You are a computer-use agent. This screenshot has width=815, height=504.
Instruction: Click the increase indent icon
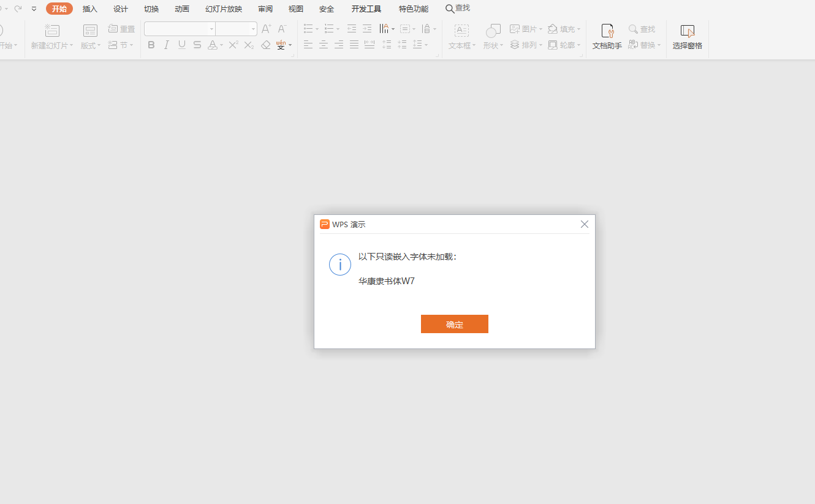[367, 29]
